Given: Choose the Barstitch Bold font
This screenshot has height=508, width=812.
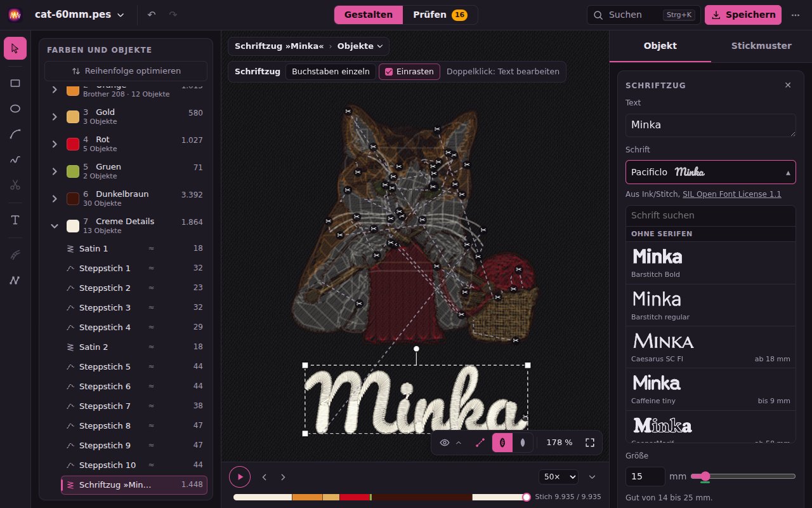Looking at the screenshot, I should pos(710,262).
